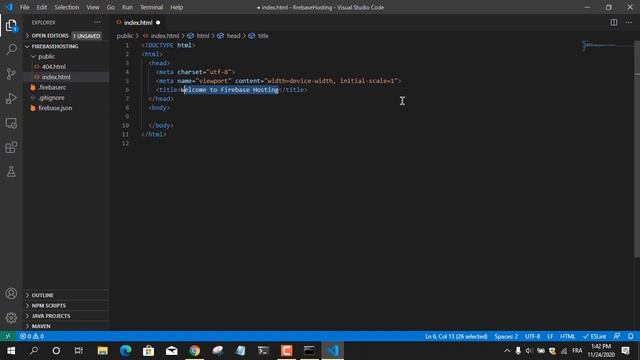Open Microsoft Store from taskbar
The height and width of the screenshot is (360, 640).
click(x=149, y=351)
